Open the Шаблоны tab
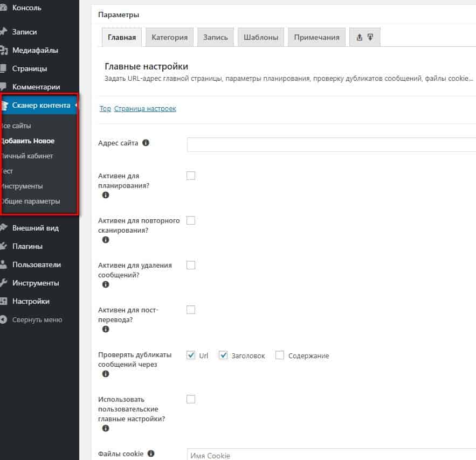This screenshot has width=476, height=460. pos(260,37)
